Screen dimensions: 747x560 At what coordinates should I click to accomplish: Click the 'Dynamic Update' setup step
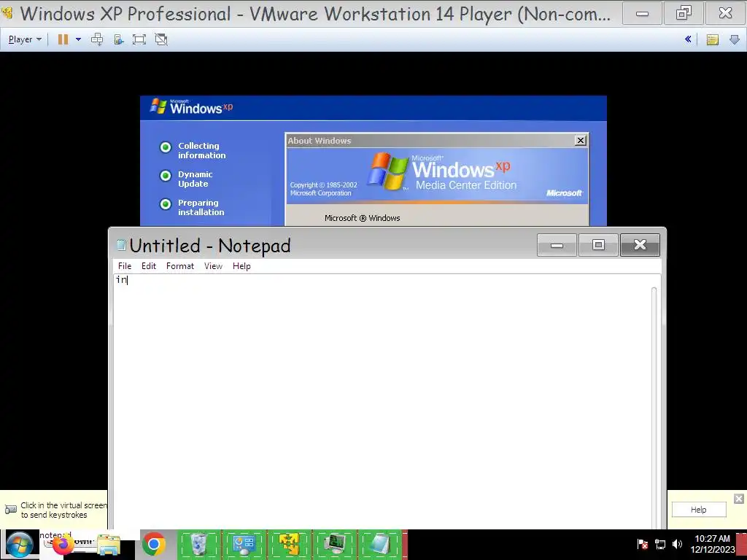(195, 179)
